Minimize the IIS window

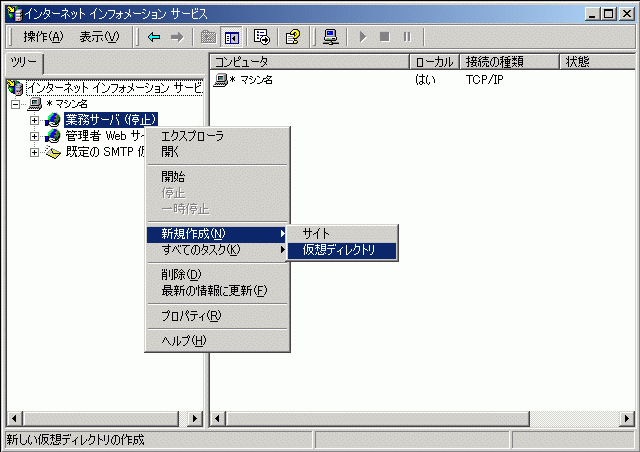tap(592, 14)
